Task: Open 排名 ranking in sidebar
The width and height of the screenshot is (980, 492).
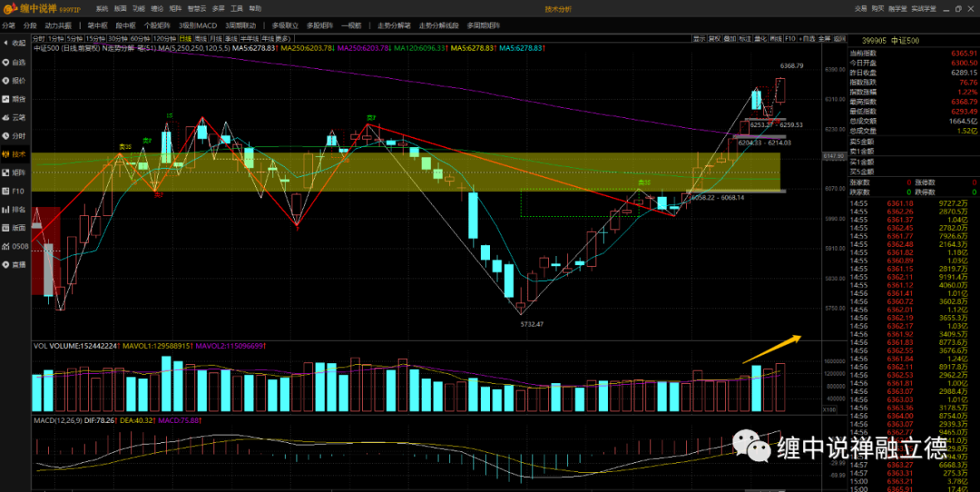Action: pos(15,210)
